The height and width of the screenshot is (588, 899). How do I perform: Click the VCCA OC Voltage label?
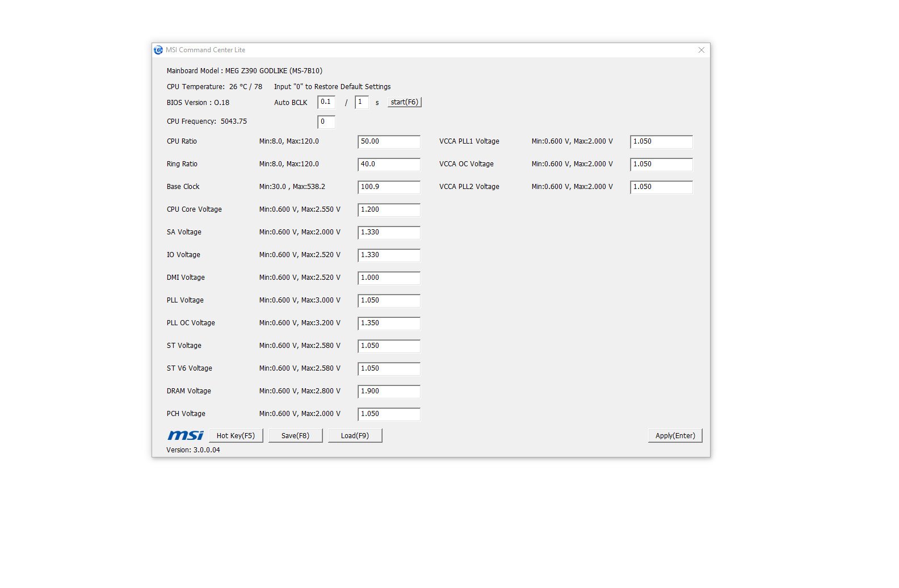click(x=467, y=164)
